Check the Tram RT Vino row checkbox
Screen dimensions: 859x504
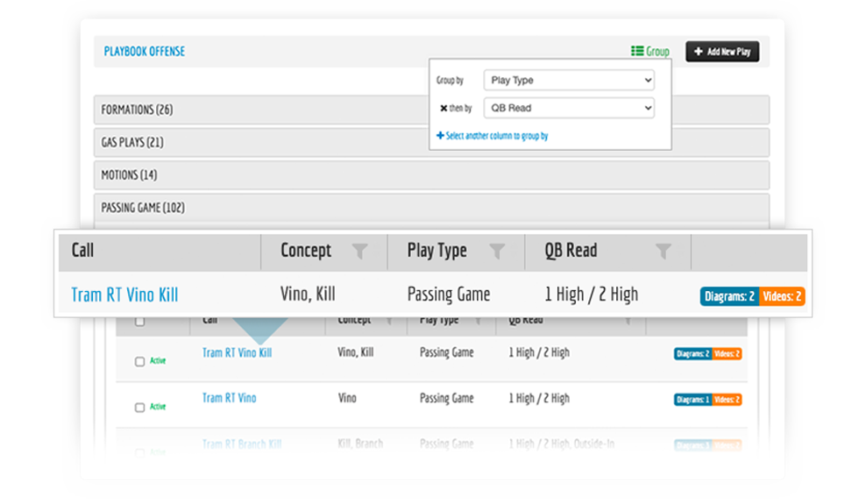point(139,408)
